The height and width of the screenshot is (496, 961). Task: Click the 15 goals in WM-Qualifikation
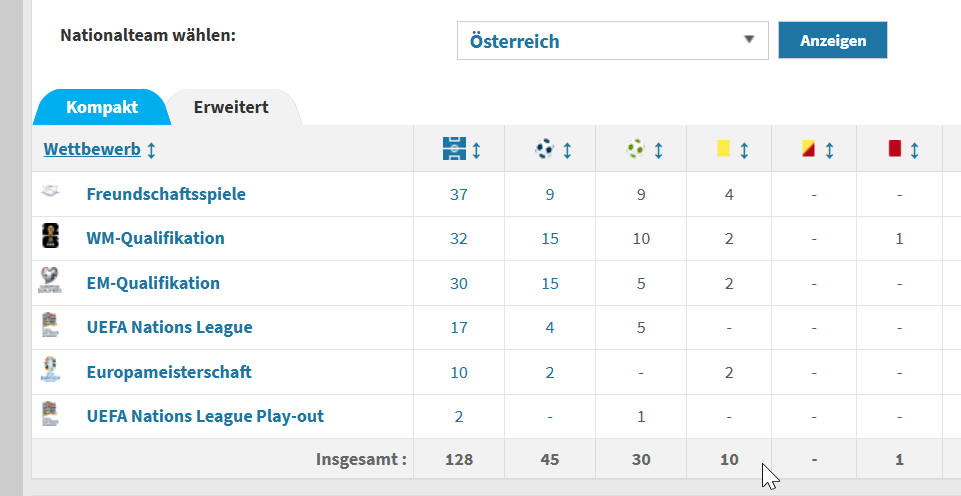[x=549, y=238]
